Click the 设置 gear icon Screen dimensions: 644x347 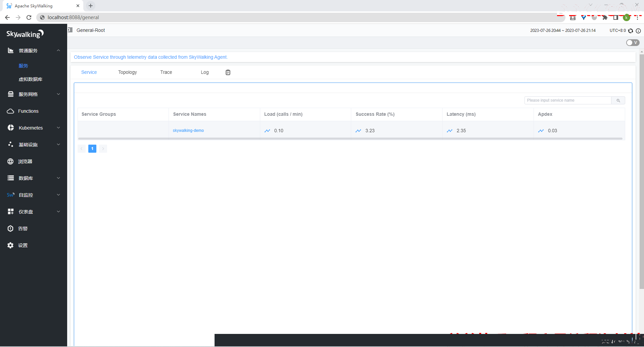pyautogui.click(x=10, y=245)
